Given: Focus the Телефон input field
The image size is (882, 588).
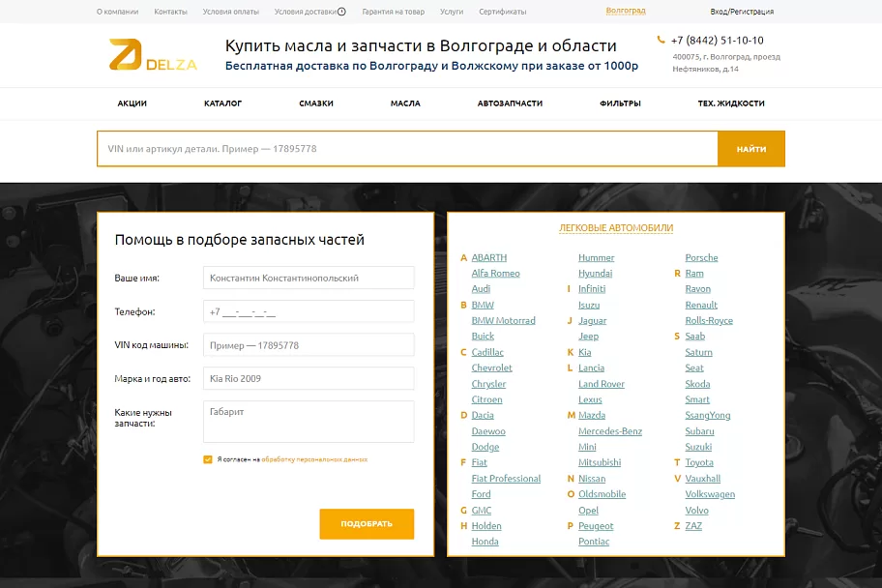Looking at the screenshot, I should tap(309, 311).
